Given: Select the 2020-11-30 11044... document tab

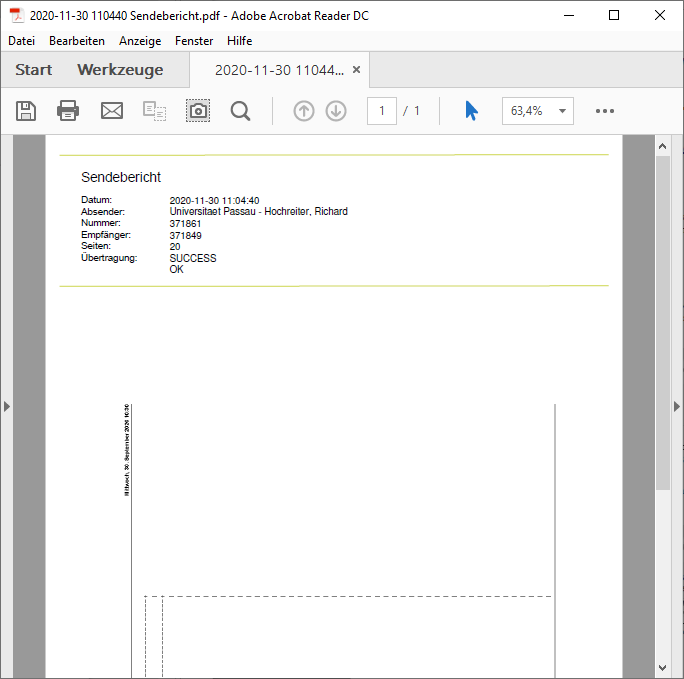Looking at the screenshot, I should (x=279, y=70).
